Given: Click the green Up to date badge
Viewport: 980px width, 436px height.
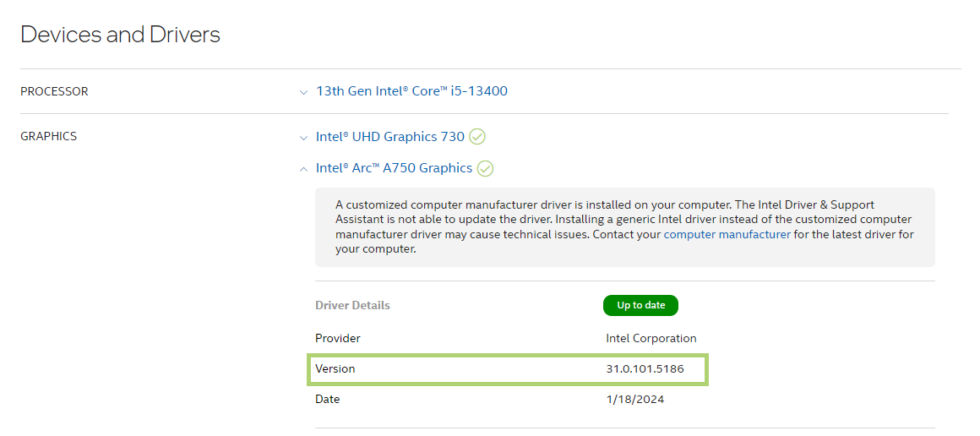Looking at the screenshot, I should tap(640, 305).
